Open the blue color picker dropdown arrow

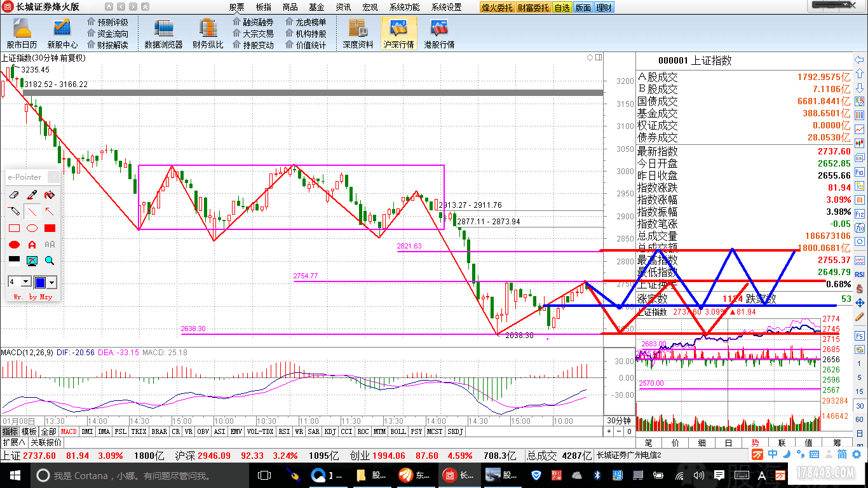coord(52,282)
